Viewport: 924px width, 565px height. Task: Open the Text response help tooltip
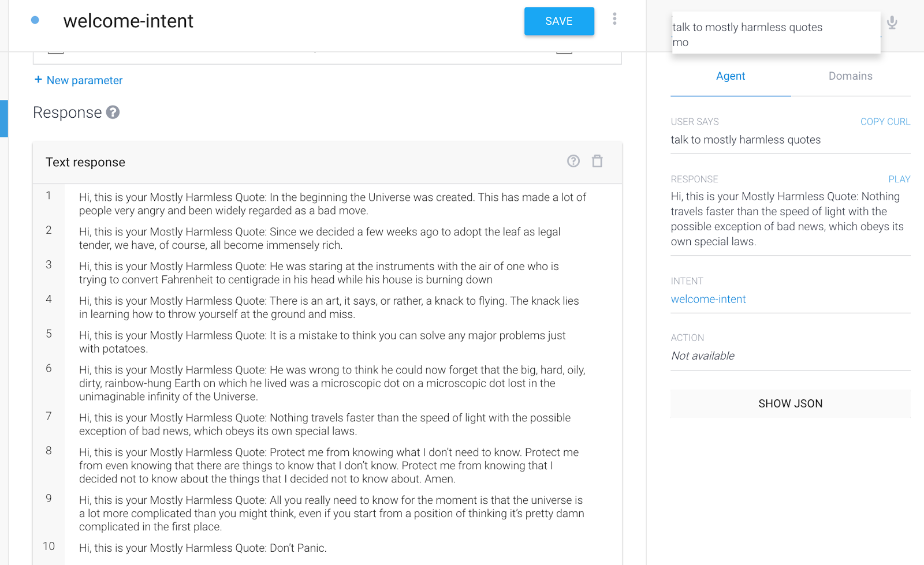tap(573, 162)
